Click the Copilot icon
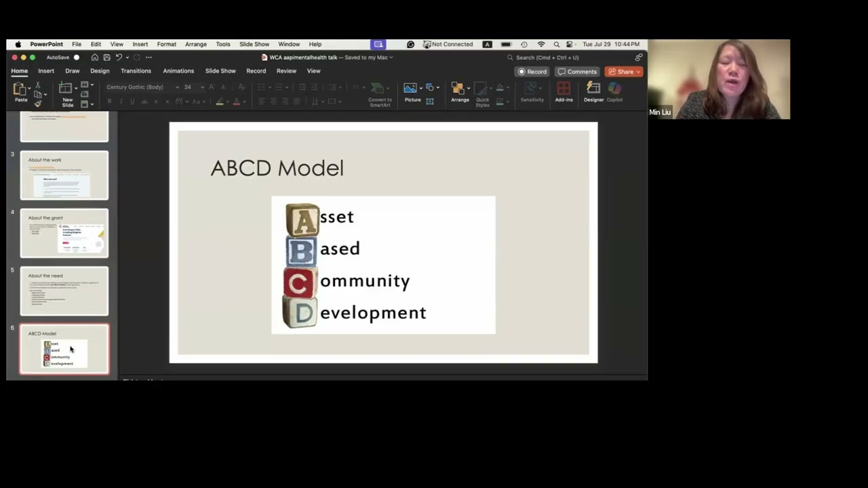Image resolution: width=868 pixels, height=488 pixels. pos(614,89)
